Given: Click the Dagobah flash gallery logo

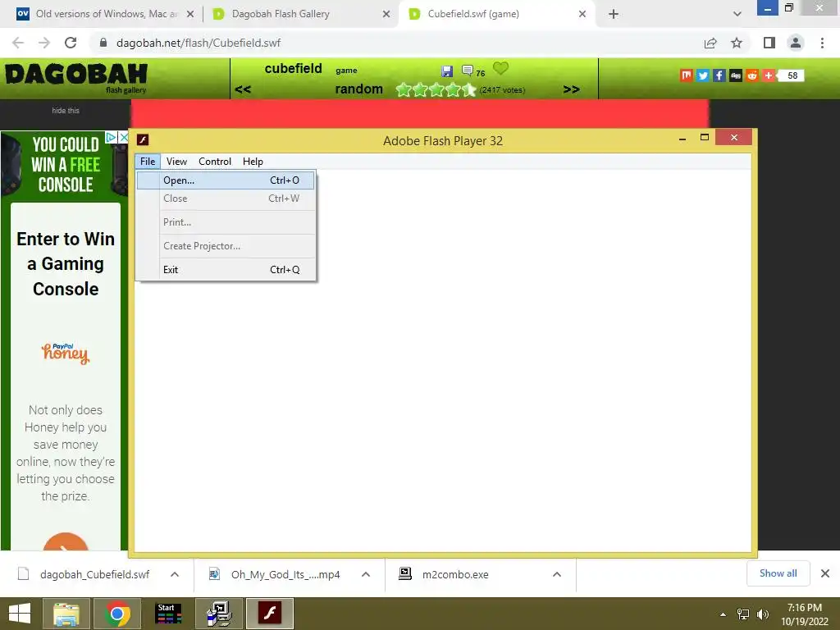Looking at the screenshot, I should (x=76, y=78).
